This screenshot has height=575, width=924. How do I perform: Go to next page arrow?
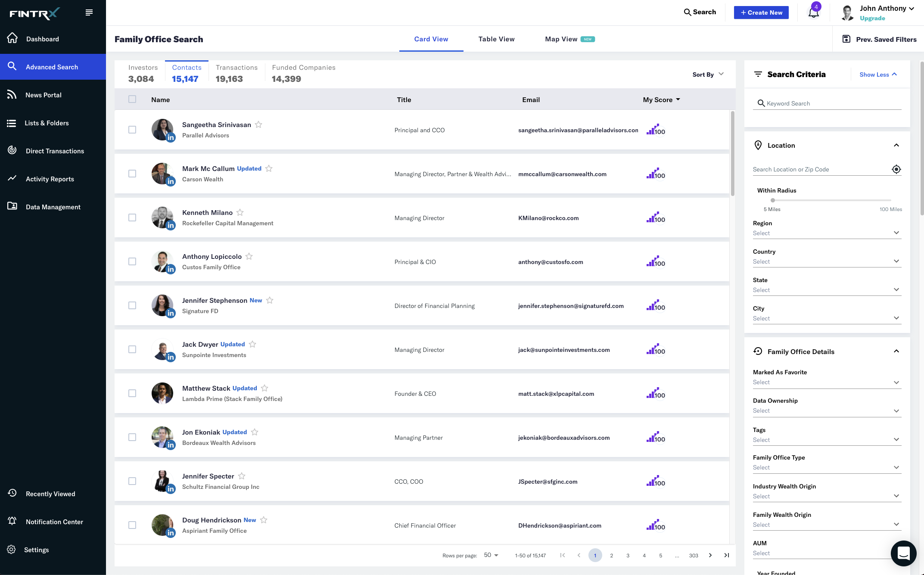pos(710,555)
